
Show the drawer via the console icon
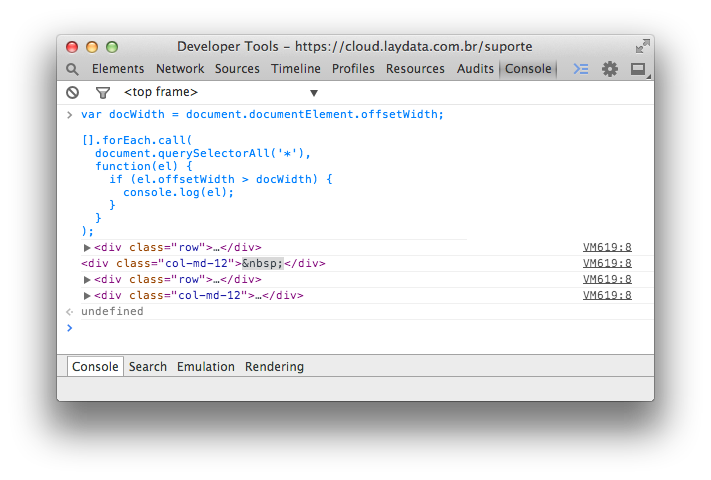click(x=581, y=69)
